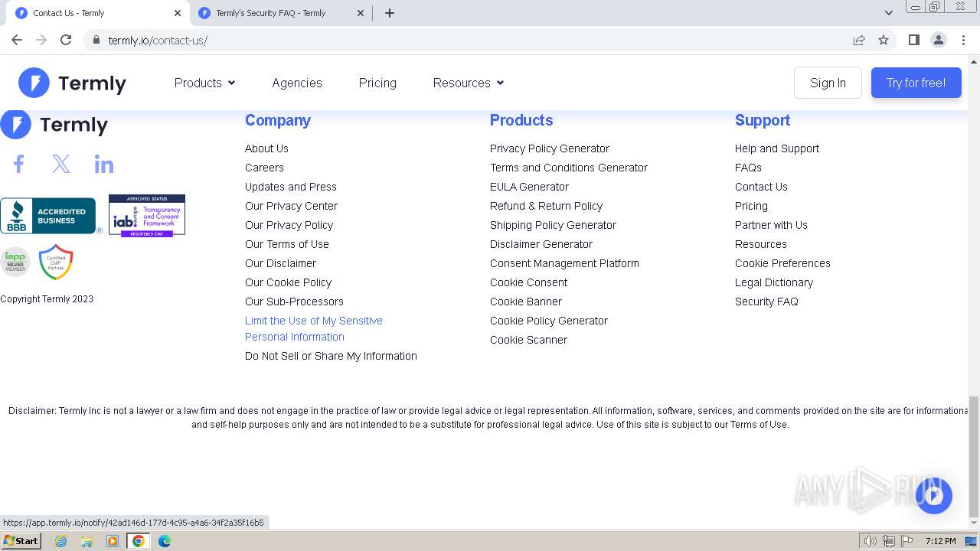Open the Our Cookie Policy link
The height and width of the screenshot is (551, 980).
[288, 282]
